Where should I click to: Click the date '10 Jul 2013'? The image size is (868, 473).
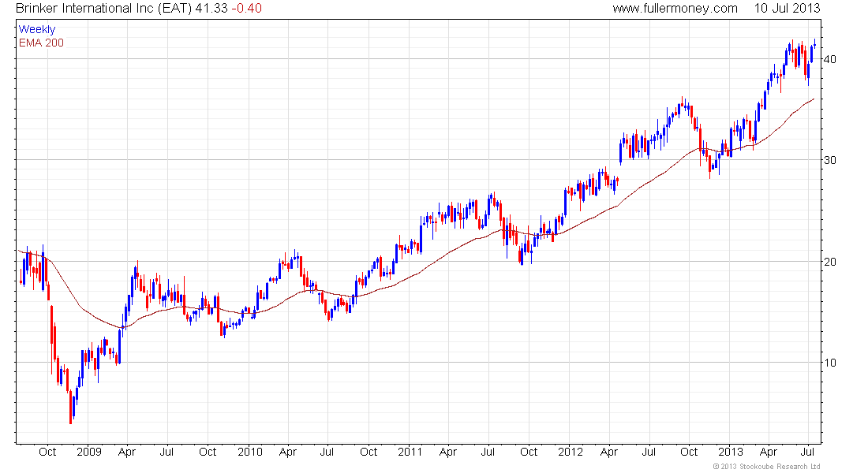pyautogui.click(x=787, y=9)
